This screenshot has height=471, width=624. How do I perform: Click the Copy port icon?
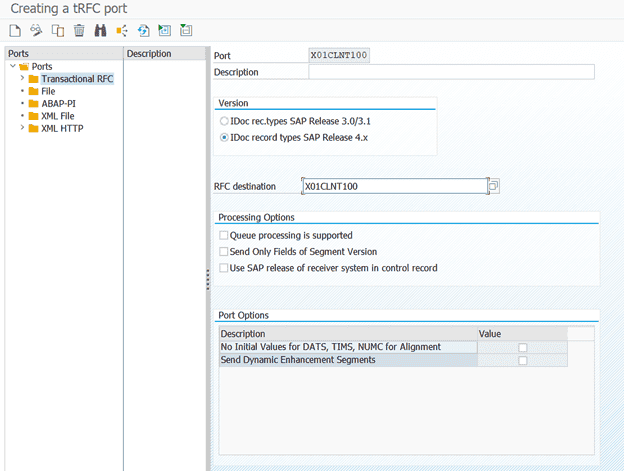coord(57,31)
